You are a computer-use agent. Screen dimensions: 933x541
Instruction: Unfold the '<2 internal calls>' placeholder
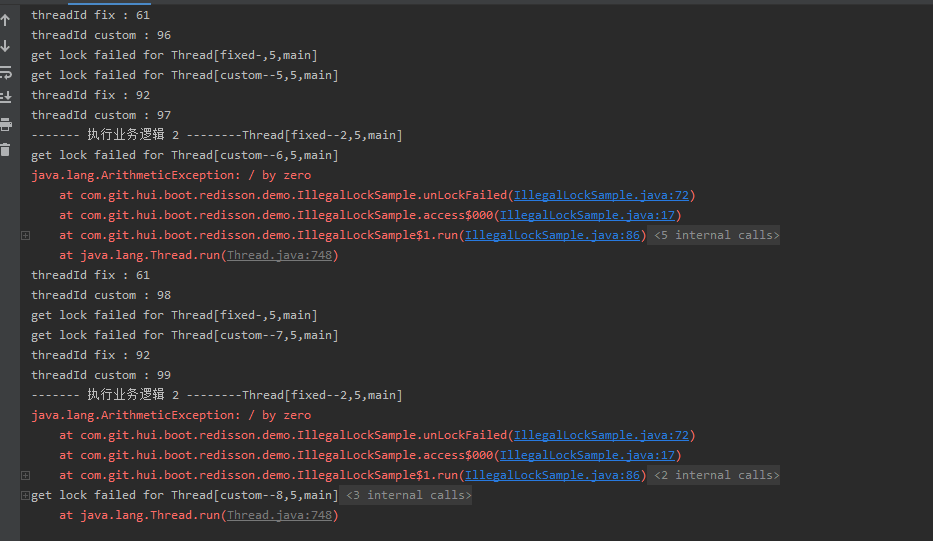(716, 475)
